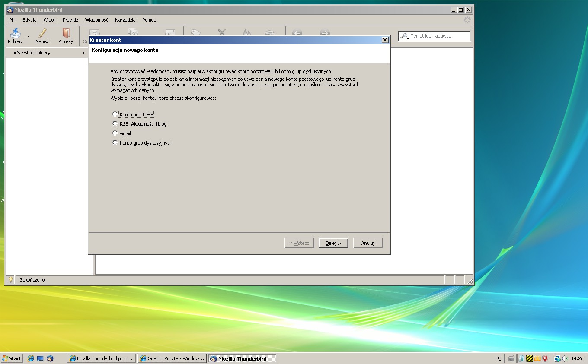
Task: Click the keyboard icon in system tray
Action: 511,358
